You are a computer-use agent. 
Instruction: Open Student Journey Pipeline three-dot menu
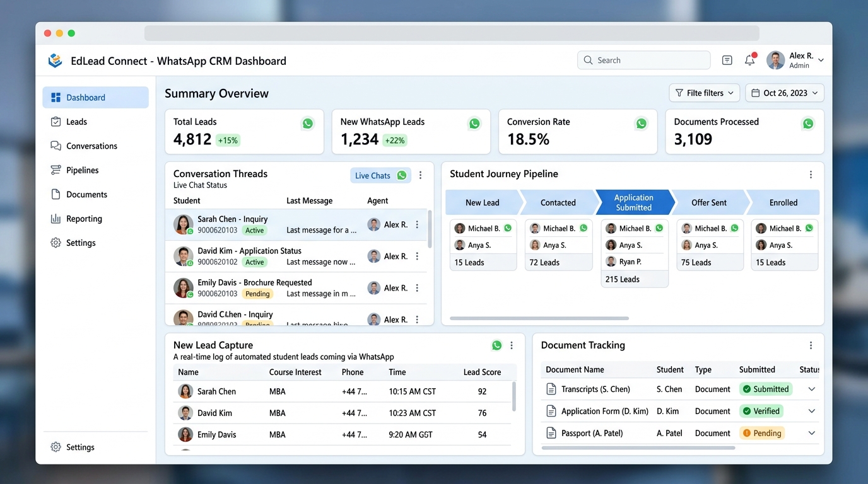(811, 175)
